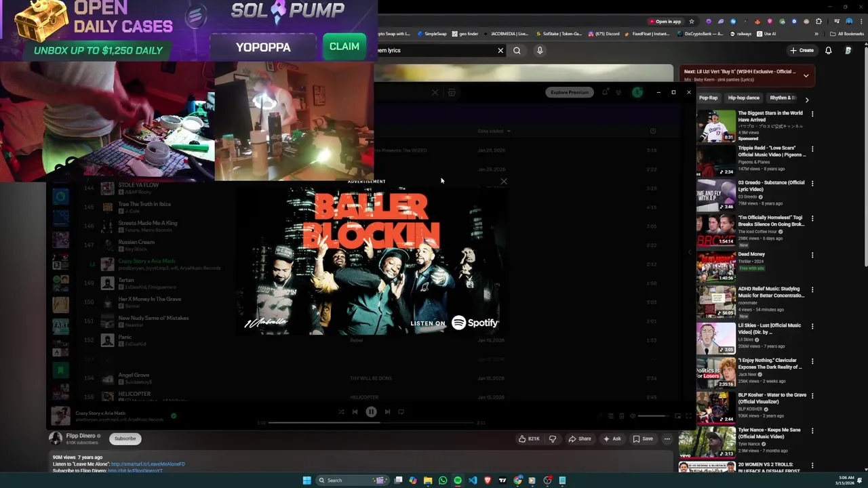Viewport: 868px width, 488px height.
Task: Start YouTube voice search microphone
Action: click(x=540, y=50)
